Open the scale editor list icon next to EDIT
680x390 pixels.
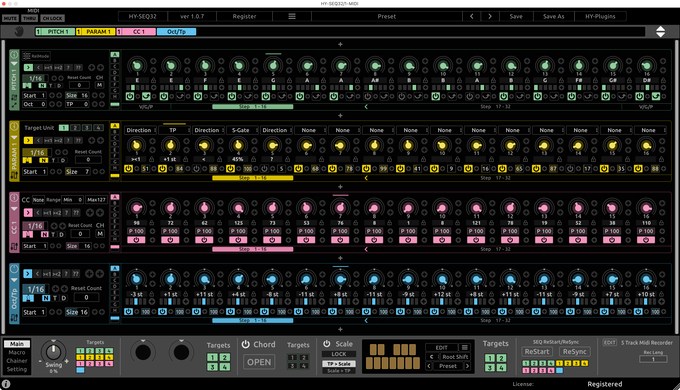[x=464, y=347]
